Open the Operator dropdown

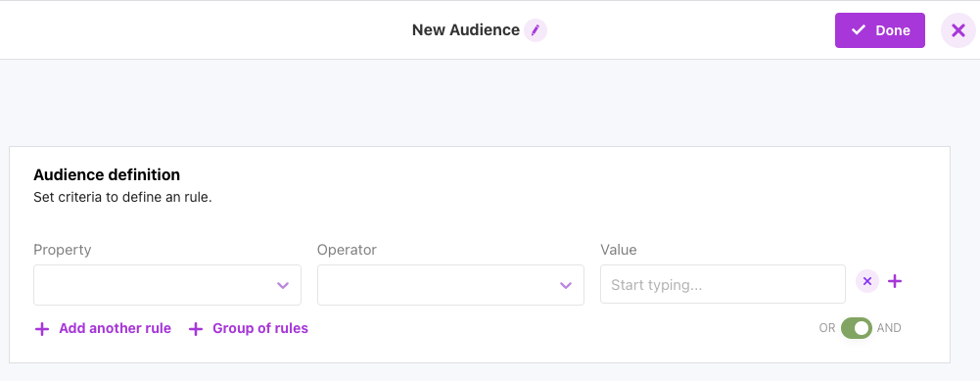point(450,285)
